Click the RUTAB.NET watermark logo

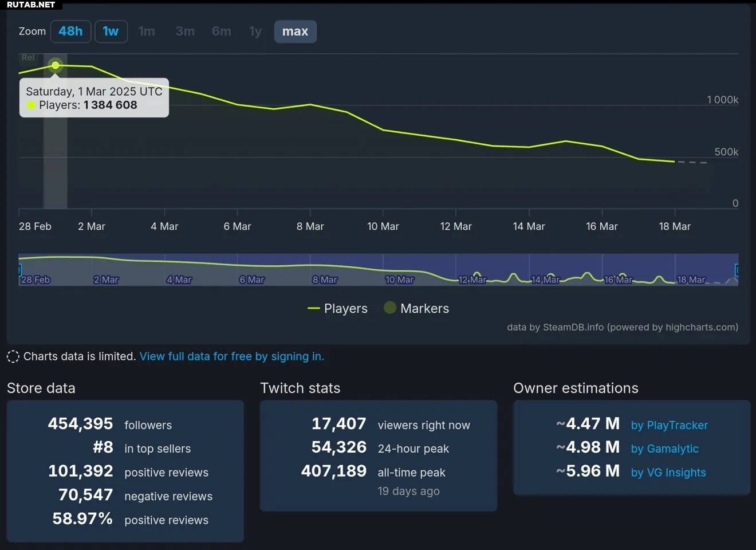(31, 5)
